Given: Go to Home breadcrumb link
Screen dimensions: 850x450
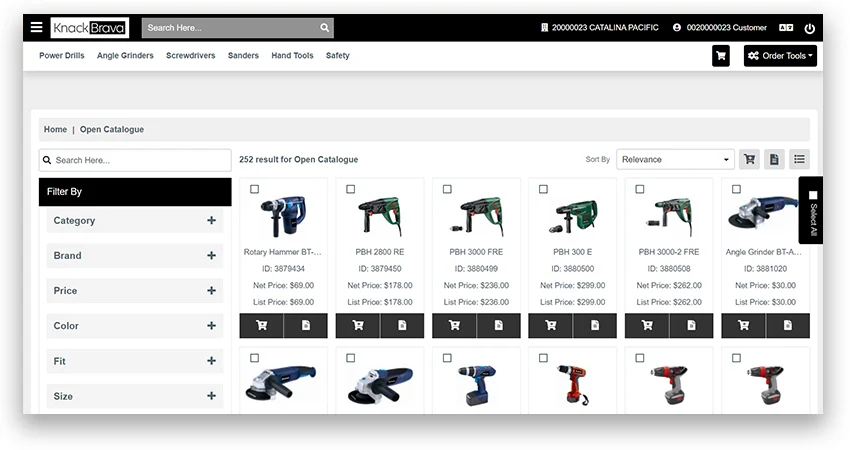Looking at the screenshot, I should [x=55, y=130].
